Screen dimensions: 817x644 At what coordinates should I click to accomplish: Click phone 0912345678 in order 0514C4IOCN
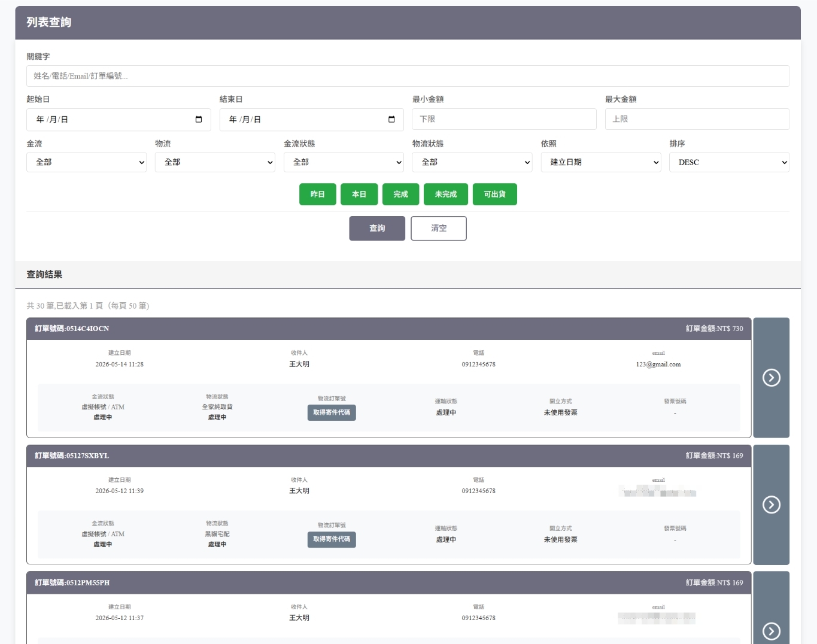[x=479, y=364]
